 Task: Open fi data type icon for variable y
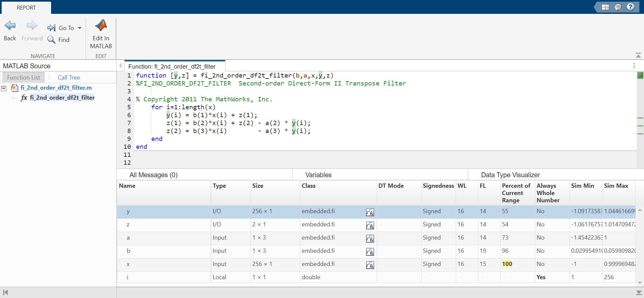click(x=370, y=212)
